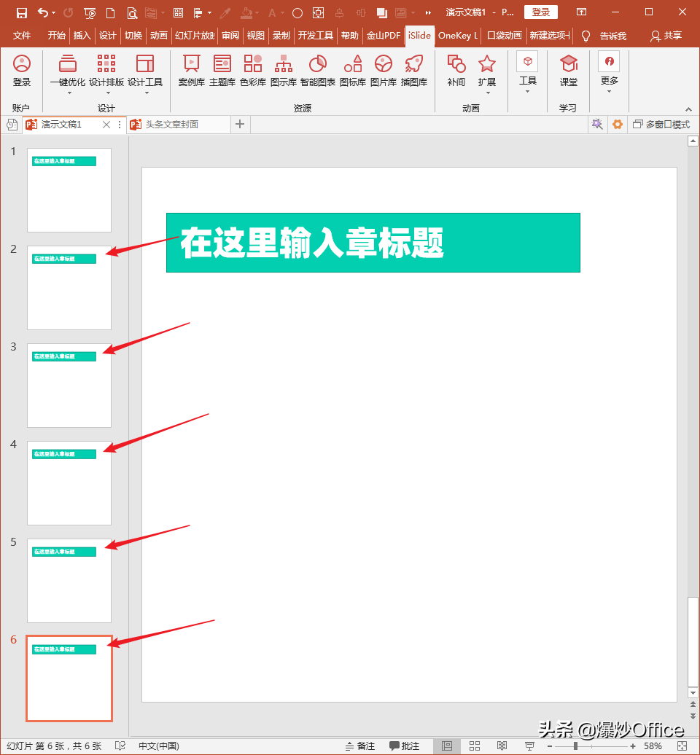Open the 图示库 diagram library
Viewport: 700px width, 755px height.
(283, 70)
